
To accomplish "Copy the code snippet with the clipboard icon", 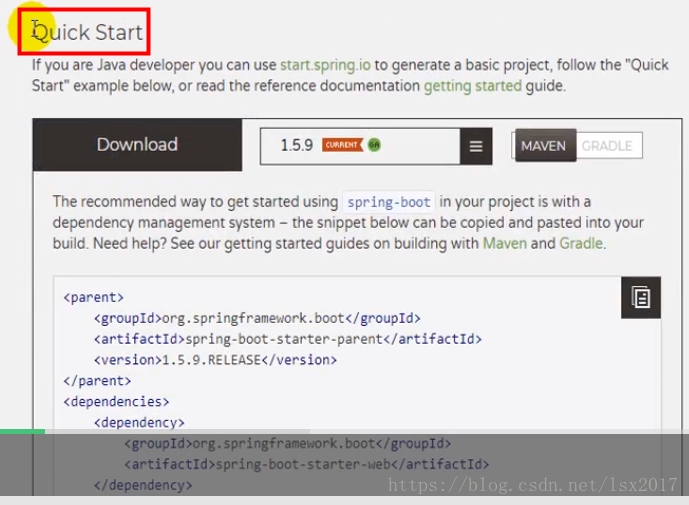I will coord(641,298).
